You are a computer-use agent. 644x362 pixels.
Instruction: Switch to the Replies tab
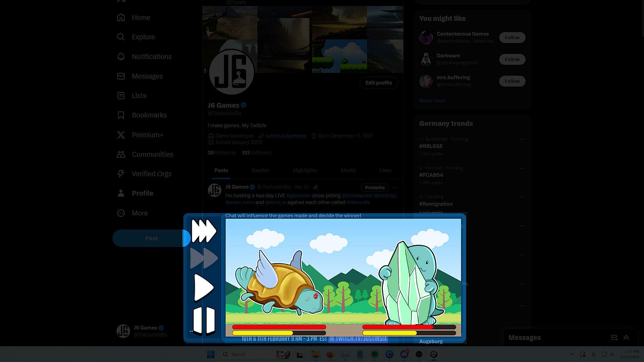[260, 170]
